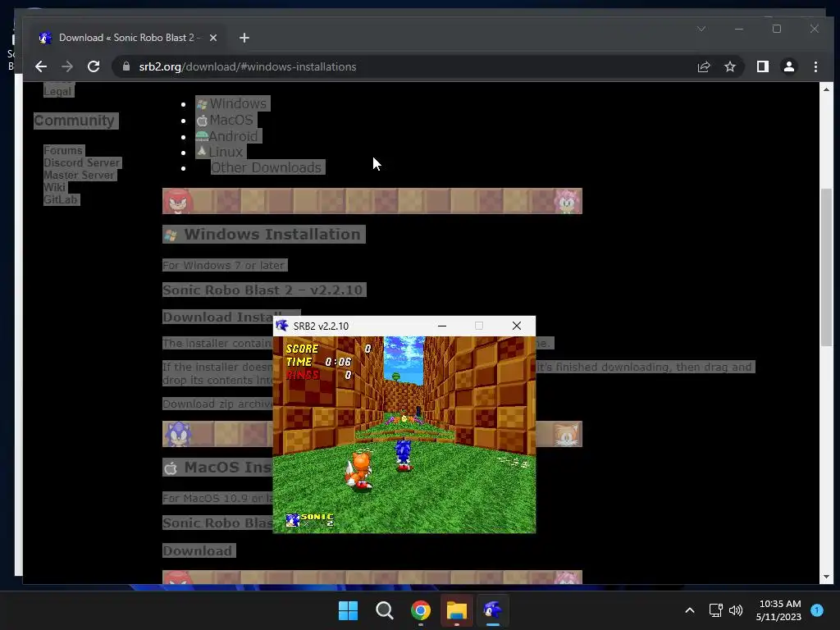Share this page using the share icon
The height and width of the screenshot is (630, 840).
pos(703,66)
